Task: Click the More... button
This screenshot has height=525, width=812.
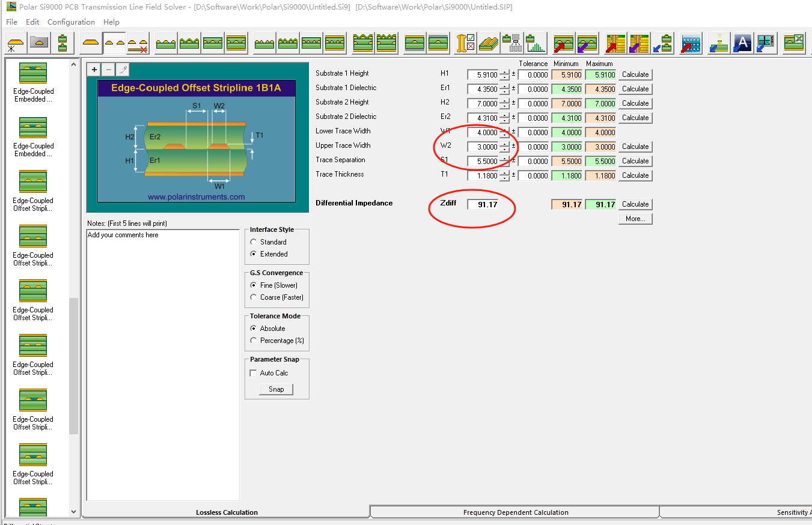Action: [635, 219]
